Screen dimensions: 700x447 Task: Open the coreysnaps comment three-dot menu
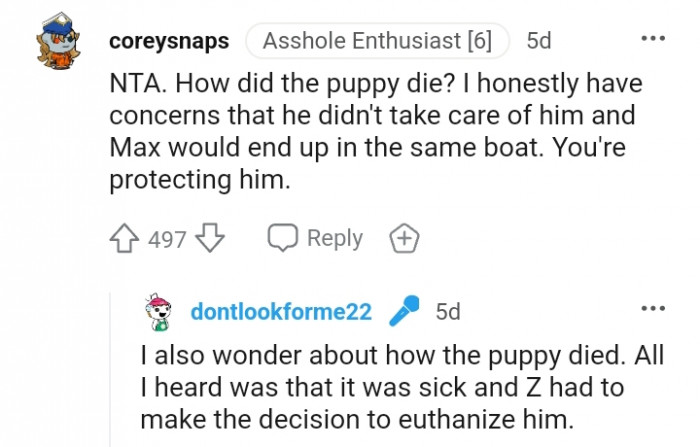click(x=652, y=39)
